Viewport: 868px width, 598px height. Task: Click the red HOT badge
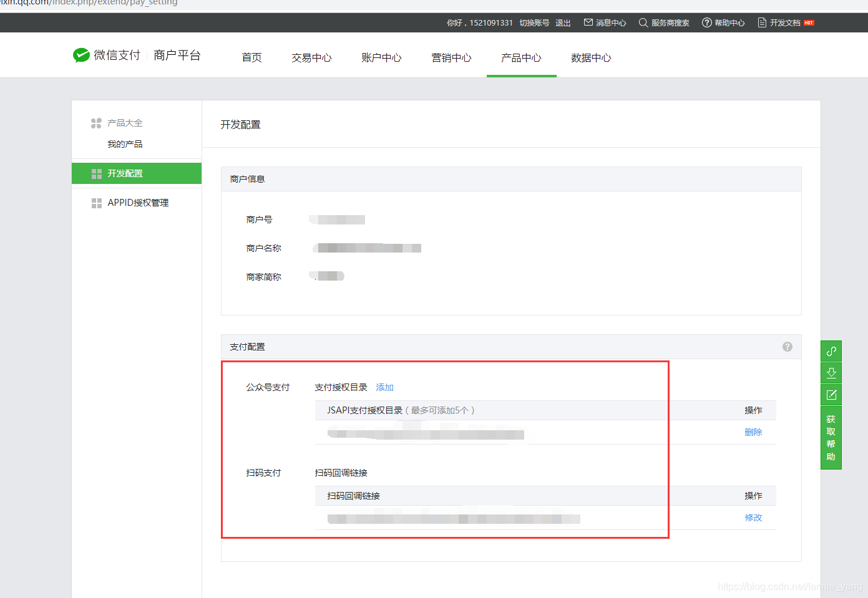click(x=809, y=23)
